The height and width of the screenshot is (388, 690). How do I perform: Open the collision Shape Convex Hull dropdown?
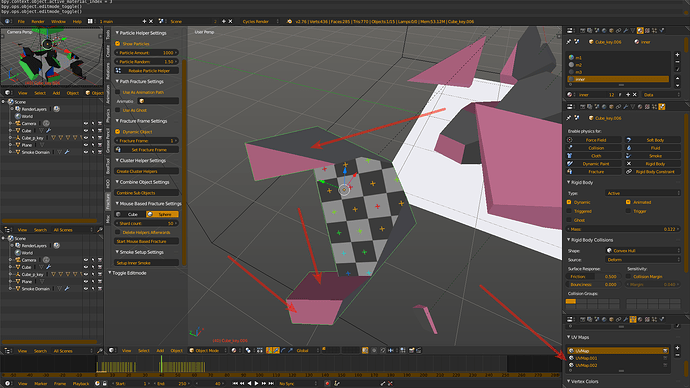click(x=643, y=250)
